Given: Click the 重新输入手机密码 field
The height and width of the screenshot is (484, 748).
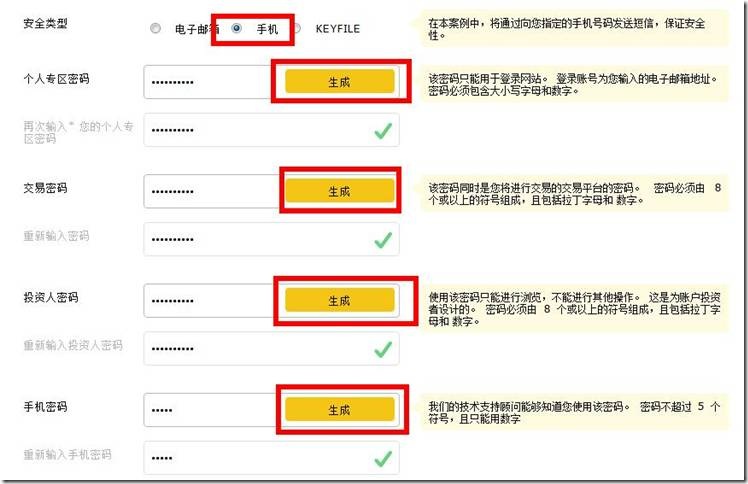Looking at the screenshot, I should coord(271,458).
